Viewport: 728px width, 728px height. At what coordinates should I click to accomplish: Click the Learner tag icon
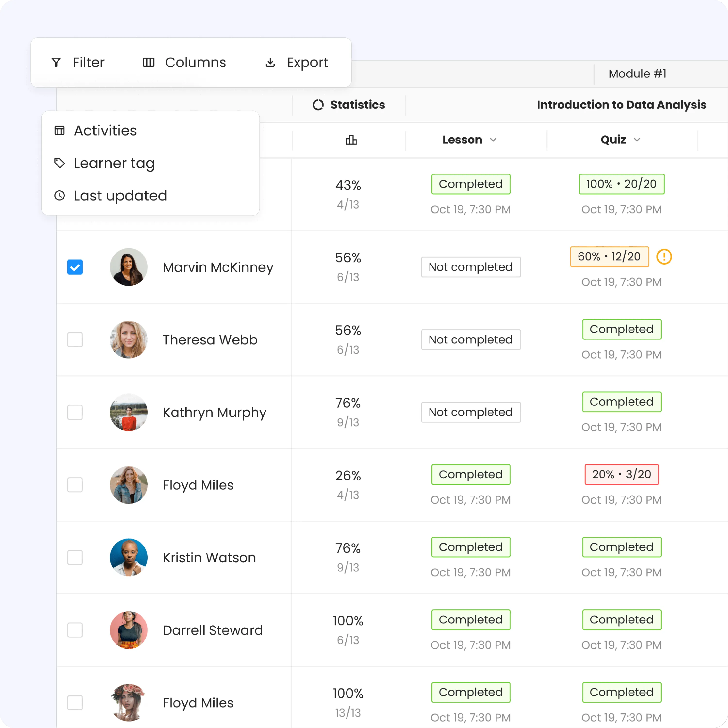click(59, 163)
